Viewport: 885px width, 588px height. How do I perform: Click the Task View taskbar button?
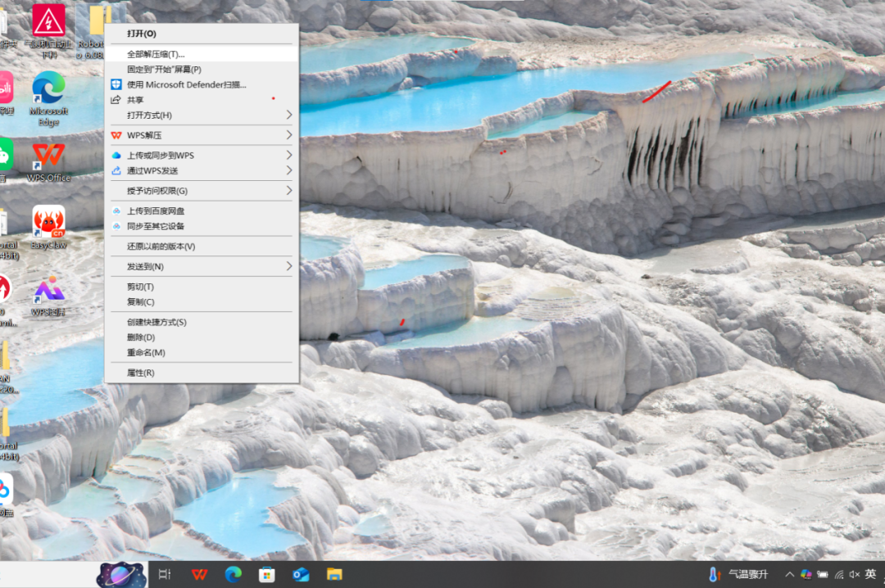pos(165,574)
